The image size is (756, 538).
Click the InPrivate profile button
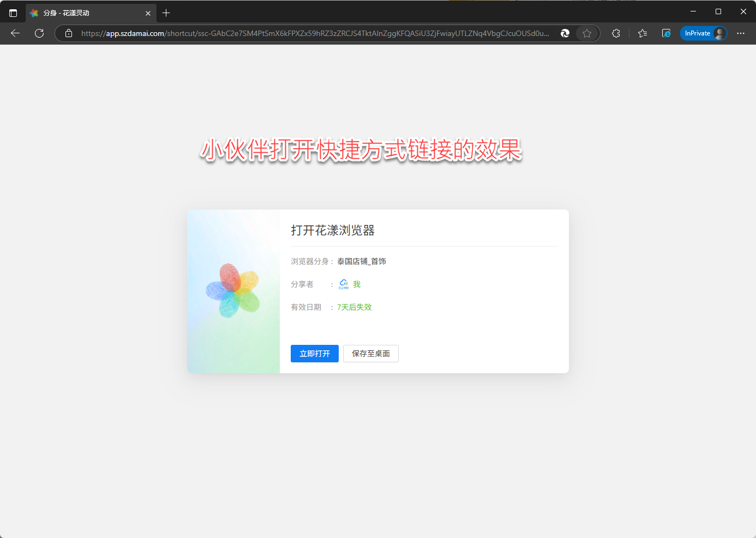[704, 33]
